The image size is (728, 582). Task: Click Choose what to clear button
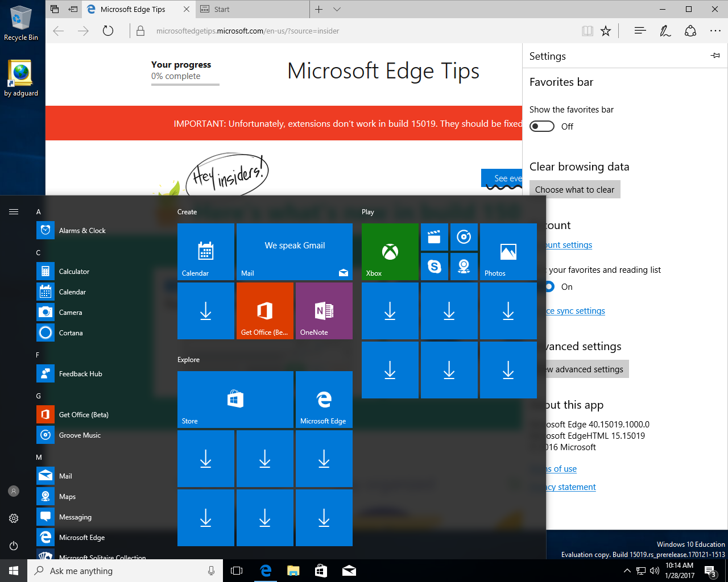pyautogui.click(x=574, y=190)
